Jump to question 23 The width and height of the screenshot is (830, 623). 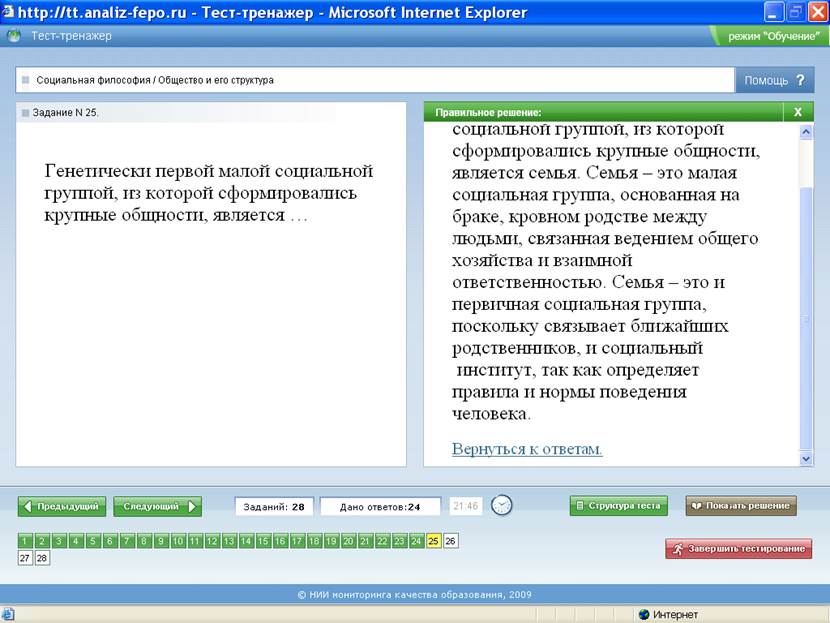tap(399, 541)
